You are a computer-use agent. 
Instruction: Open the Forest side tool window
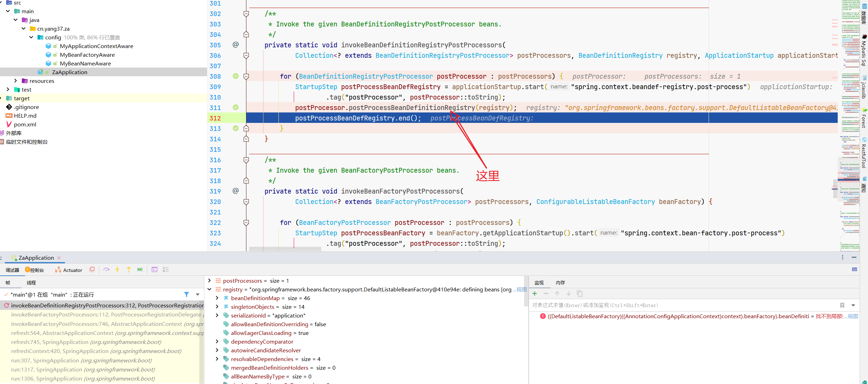(864, 118)
